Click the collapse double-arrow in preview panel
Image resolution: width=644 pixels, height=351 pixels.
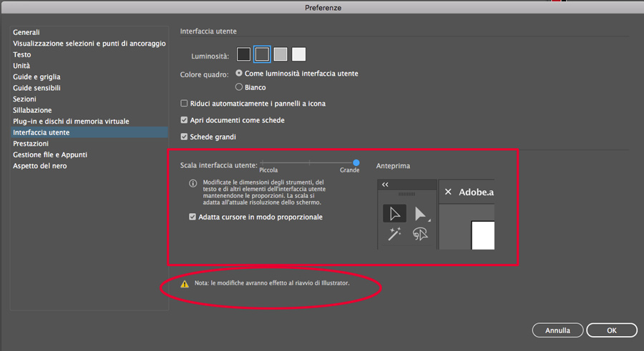(385, 184)
